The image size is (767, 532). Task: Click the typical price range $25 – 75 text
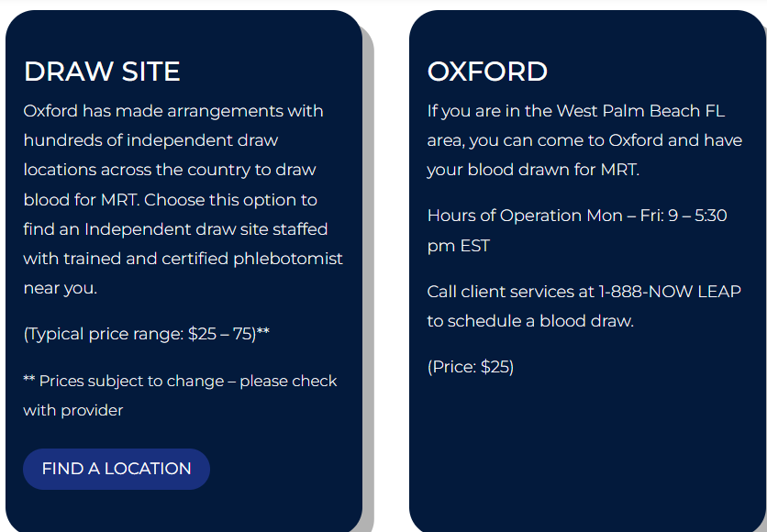pos(147,334)
